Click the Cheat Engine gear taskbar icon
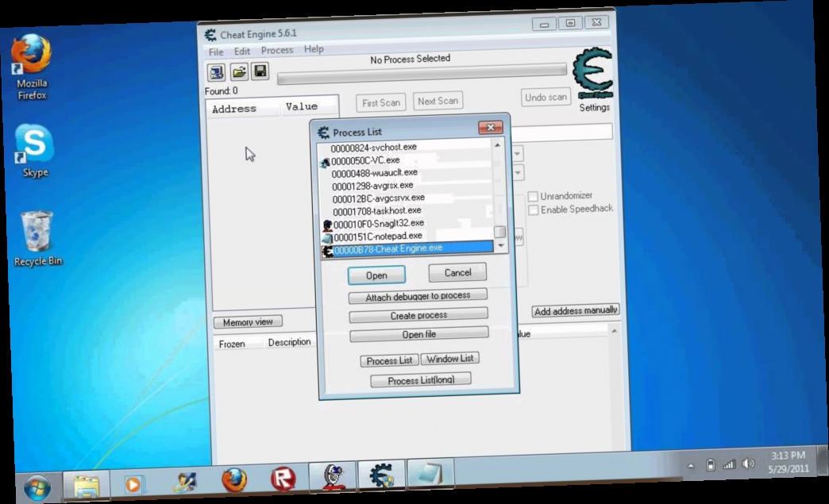 click(381, 475)
